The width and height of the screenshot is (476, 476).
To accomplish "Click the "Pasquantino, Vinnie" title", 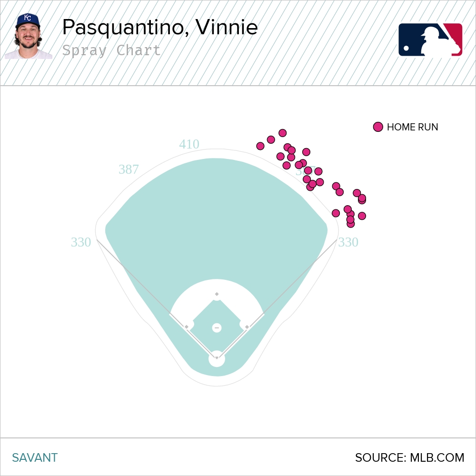I will click(x=160, y=28).
